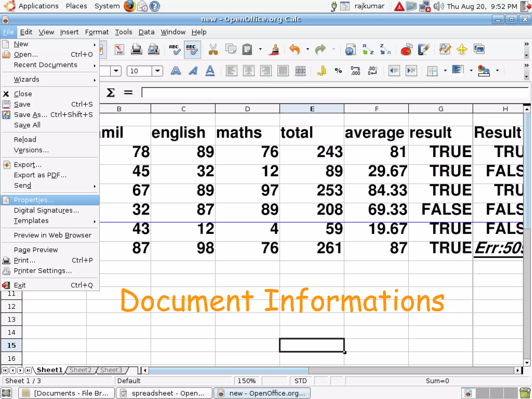This screenshot has height=399, width=532.
Task: Toggle the Navigator star icon
Action: pos(462,49)
